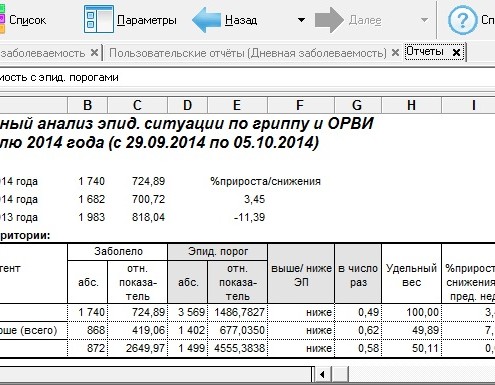Click the gray Далее arrow icon

coord(329,20)
